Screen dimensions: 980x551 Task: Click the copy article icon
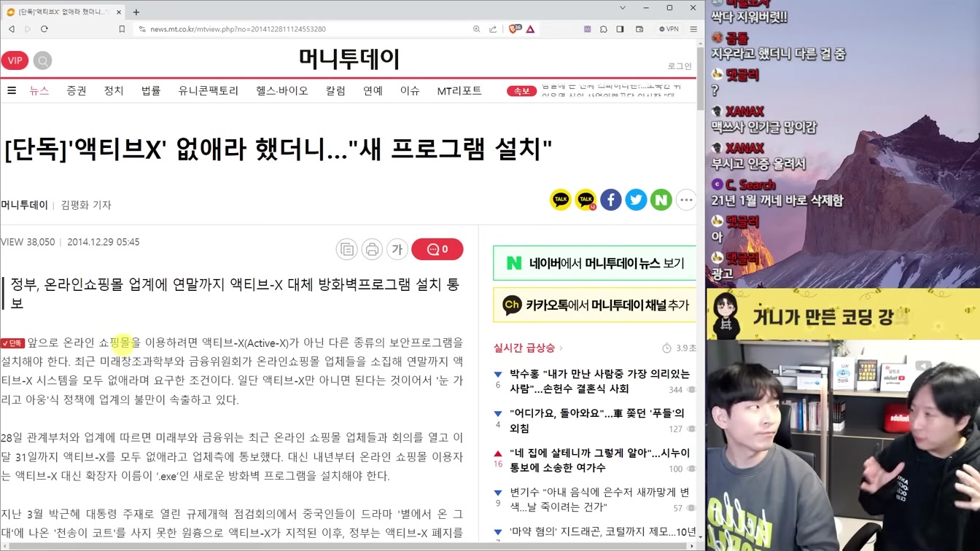point(347,249)
